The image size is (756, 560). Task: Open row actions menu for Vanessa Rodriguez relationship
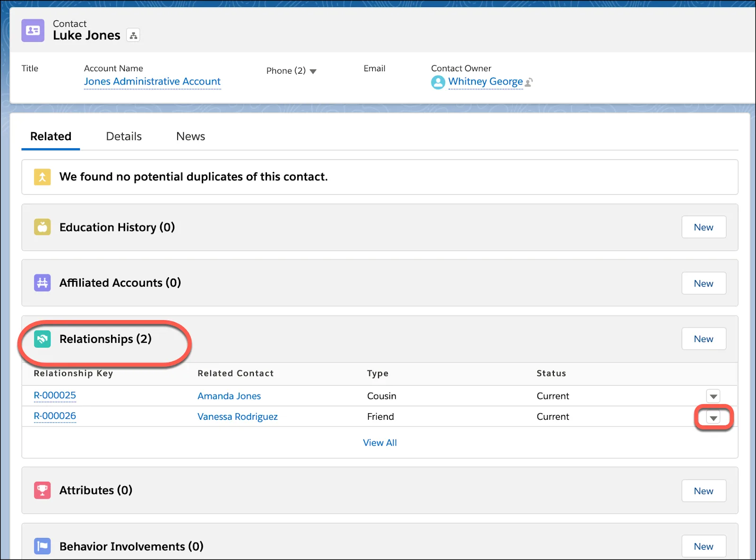pyautogui.click(x=713, y=417)
